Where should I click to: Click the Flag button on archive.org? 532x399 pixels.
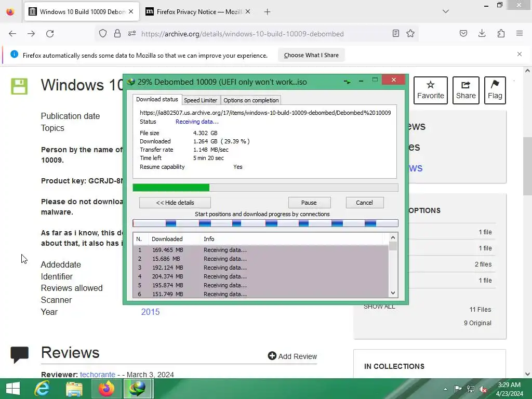pyautogui.click(x=495, y=90)
